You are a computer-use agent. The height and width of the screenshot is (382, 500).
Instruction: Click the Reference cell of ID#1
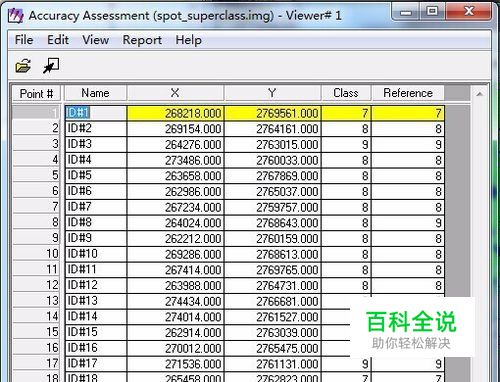[408, 113]
